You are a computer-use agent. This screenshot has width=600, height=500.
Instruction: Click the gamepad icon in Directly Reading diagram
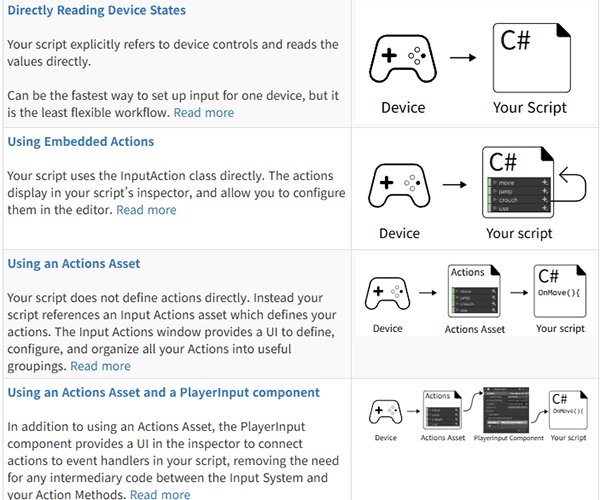(x=403, y=59)
